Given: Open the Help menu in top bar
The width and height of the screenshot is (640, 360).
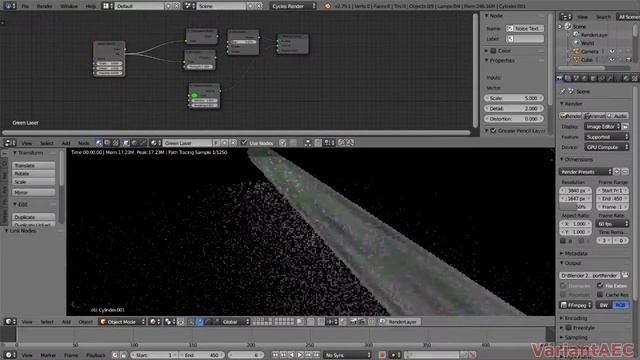Looking at the screenshot, I should point(91,6).
